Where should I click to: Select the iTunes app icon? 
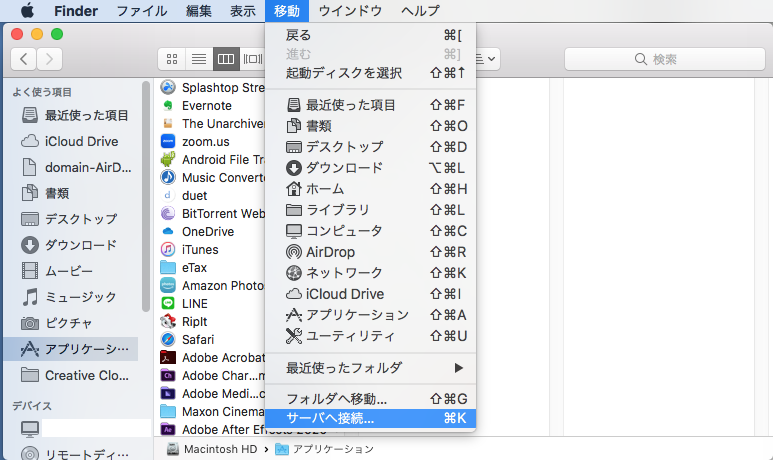(168, 249)
